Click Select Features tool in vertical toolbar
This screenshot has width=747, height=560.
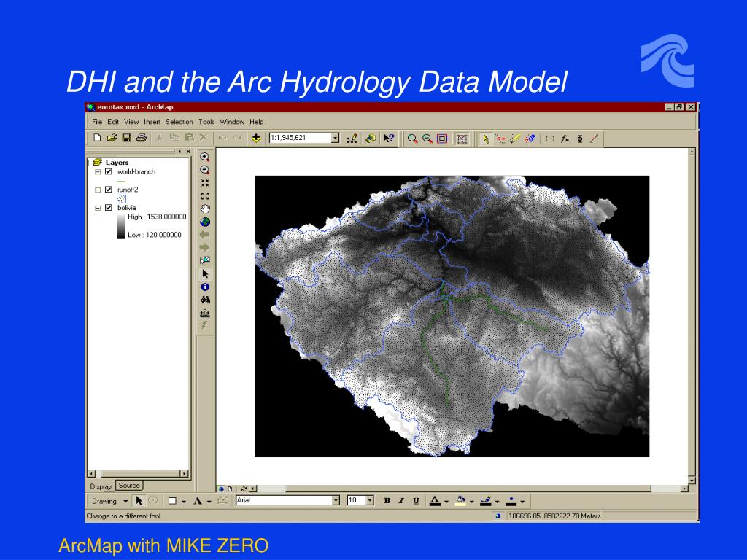tap(205, 260)
